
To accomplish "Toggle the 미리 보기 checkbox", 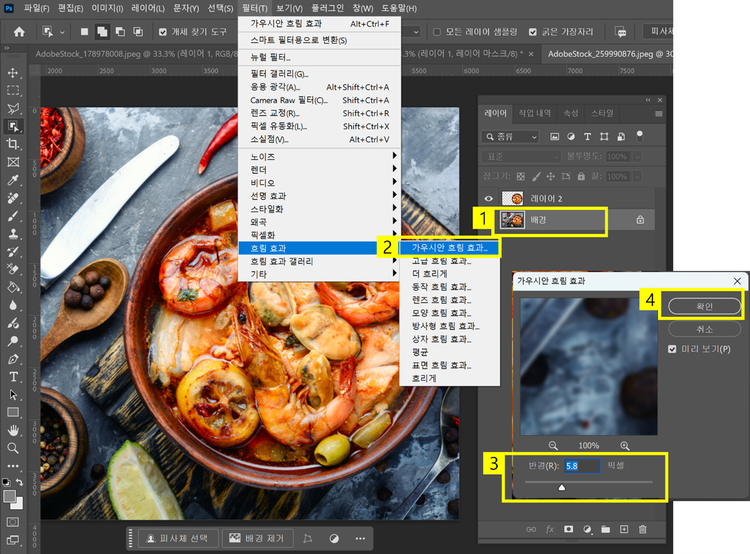I will tap(672, 349).
